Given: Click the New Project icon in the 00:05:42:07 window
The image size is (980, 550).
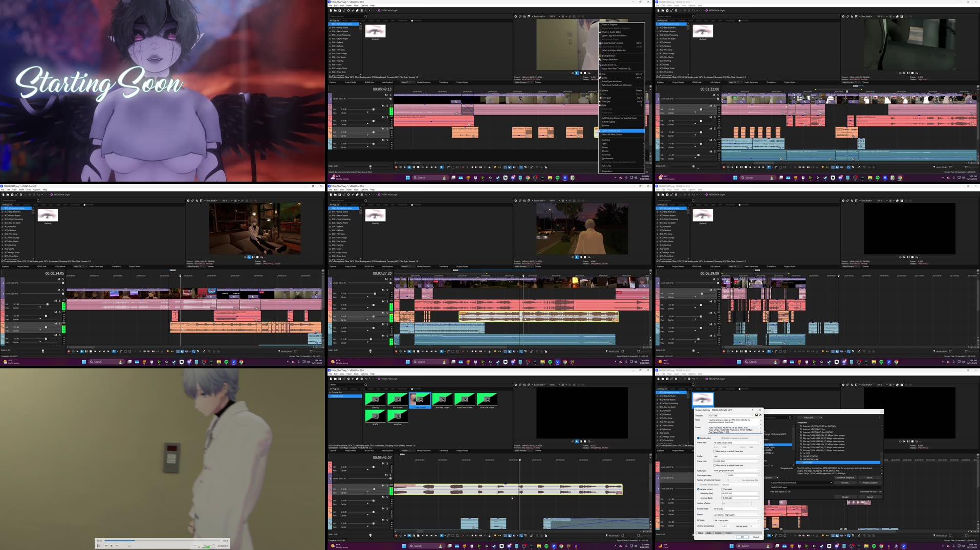Looking at the screenshot, I should [x=331, y=379].
